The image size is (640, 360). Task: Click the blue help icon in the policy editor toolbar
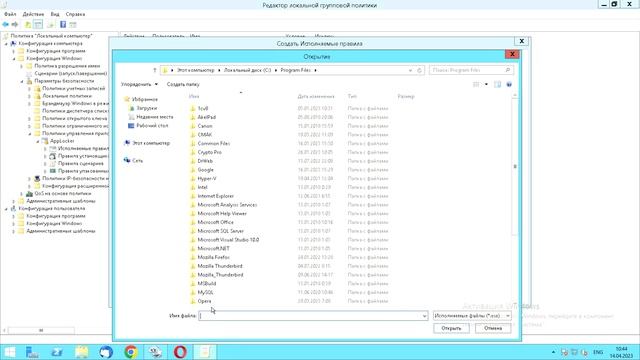[x=63, y=24]
